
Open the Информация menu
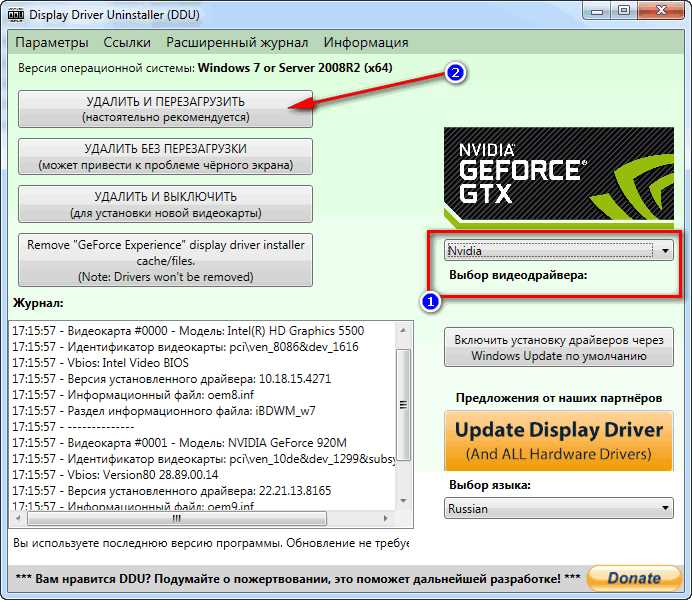[x=366, y=42]
